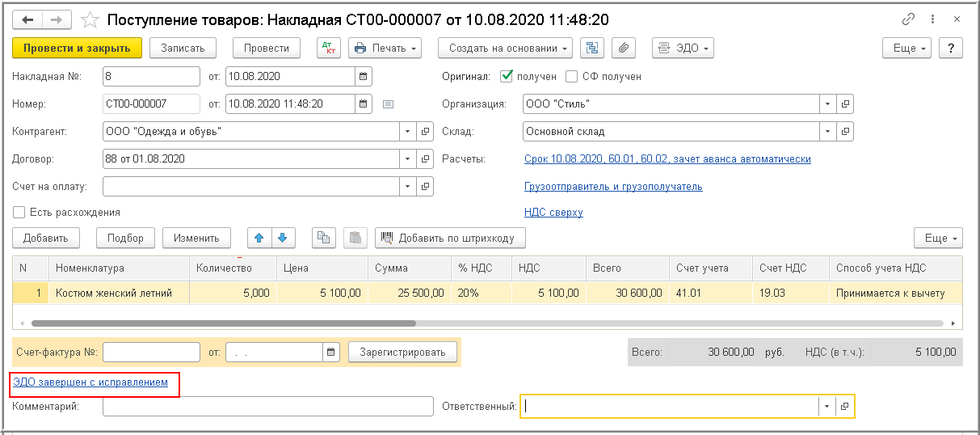This screenshot has height=435, width=980.
Task: Open Организация record with open-form icon
Action: pos(845,103)
